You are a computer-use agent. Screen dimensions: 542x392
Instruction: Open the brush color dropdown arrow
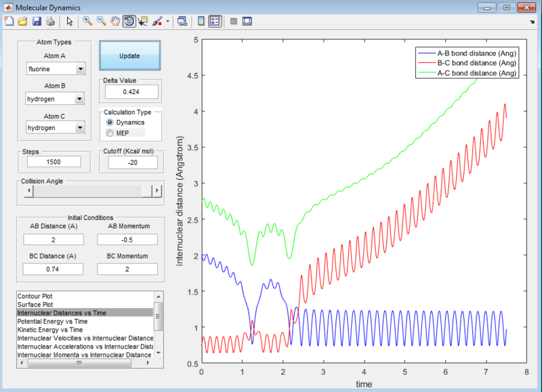[x=167, y=22]
